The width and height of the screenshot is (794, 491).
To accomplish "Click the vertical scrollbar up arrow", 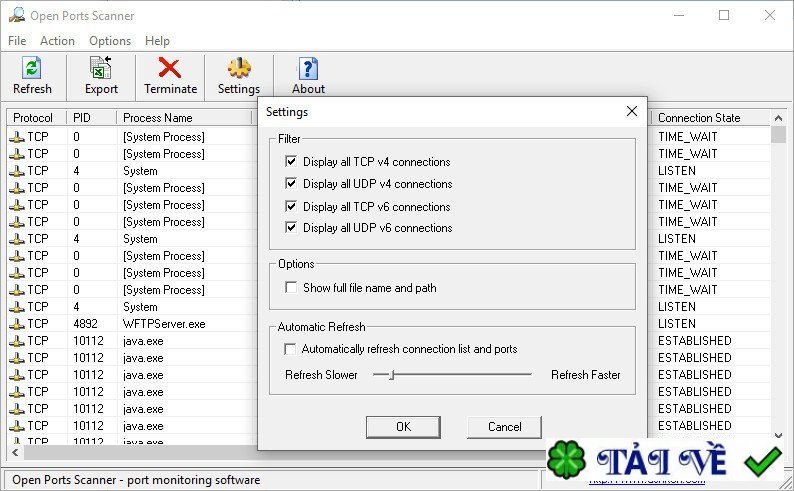I will pyautogui.click(x=778, y=118).
